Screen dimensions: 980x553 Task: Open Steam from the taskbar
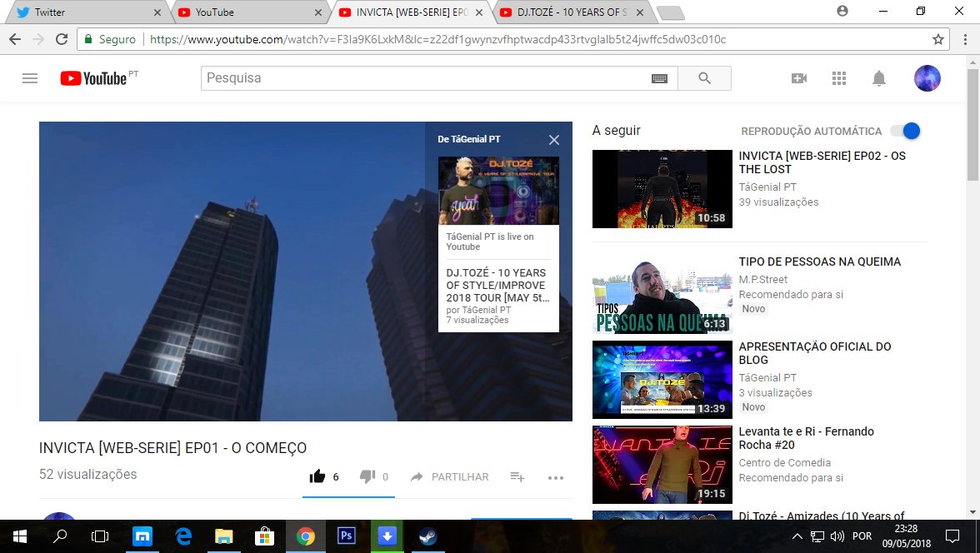pos(427,536)
